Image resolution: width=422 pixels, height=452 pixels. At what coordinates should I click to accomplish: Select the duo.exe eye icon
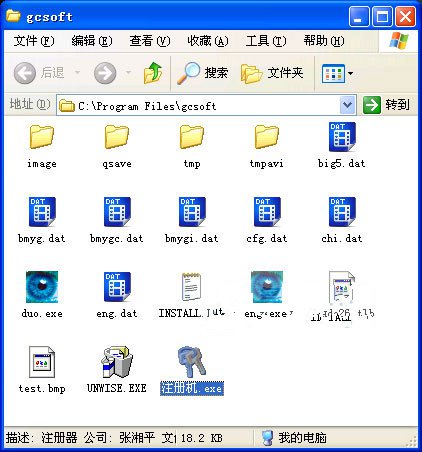42,287
